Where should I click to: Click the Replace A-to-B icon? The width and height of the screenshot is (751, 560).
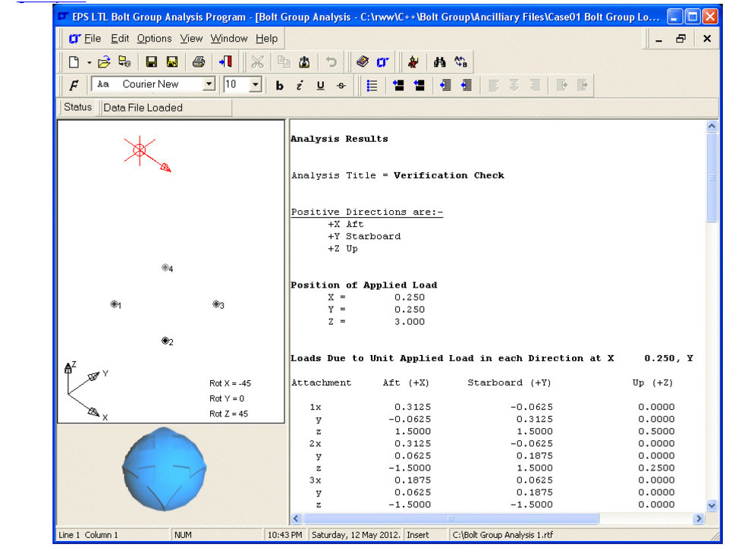point(460,61)
